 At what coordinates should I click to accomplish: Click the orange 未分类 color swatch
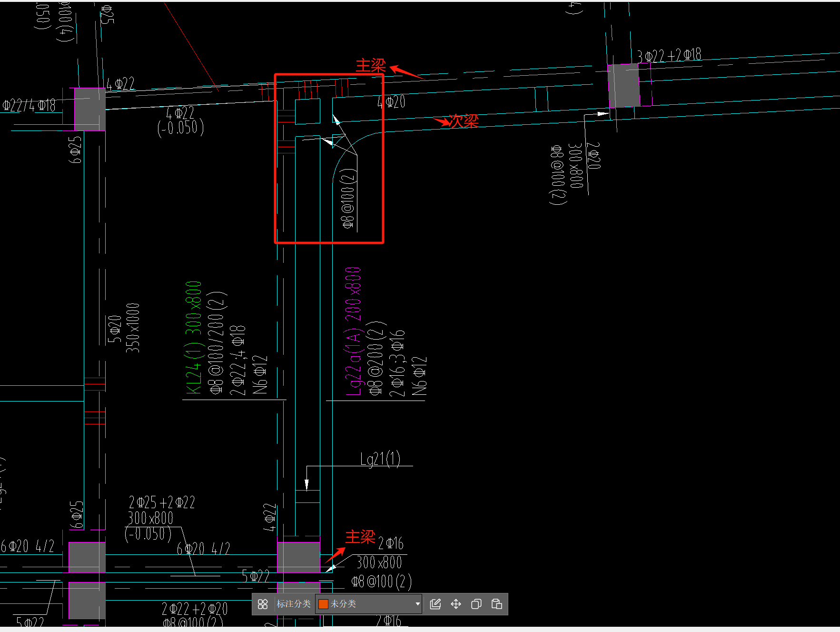click(324, 604)
